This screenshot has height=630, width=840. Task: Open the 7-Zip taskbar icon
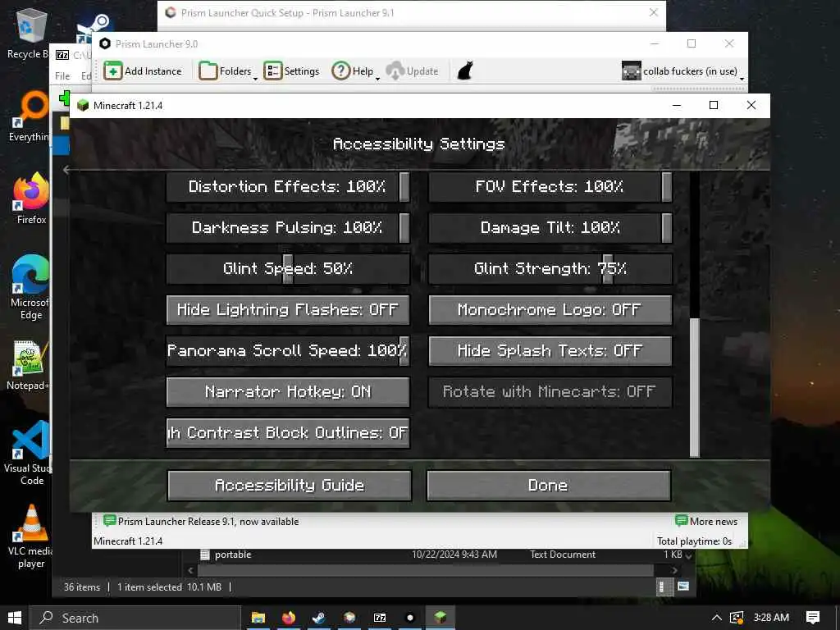(380, 618)
